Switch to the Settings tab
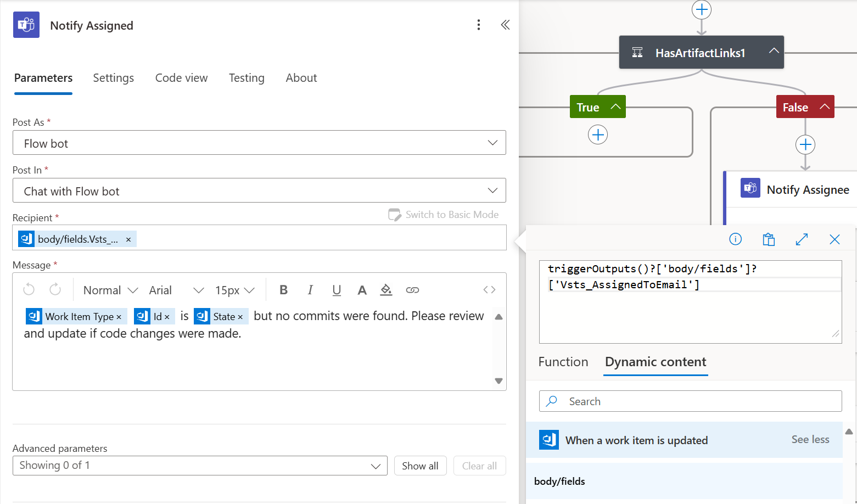 point(113,78)
